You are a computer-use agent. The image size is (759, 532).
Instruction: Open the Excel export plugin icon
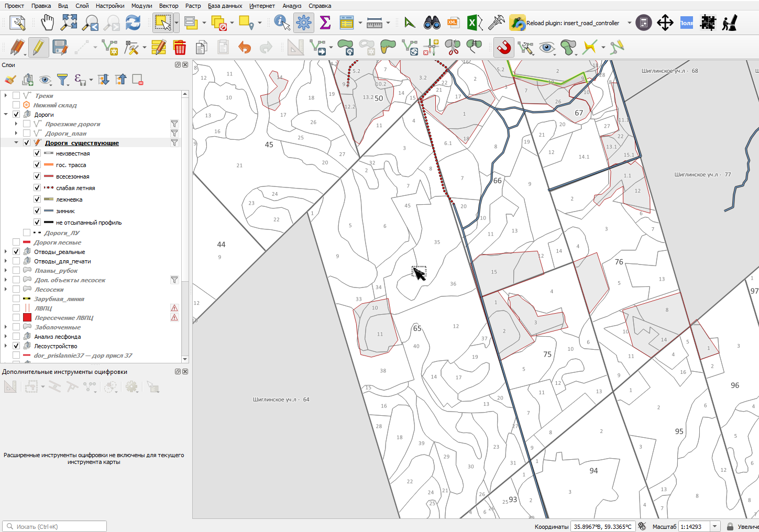(x=475, y=23)
